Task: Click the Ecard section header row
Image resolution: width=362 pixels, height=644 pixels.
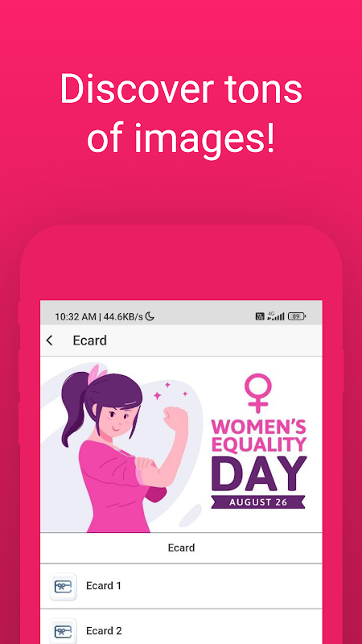Action: pos(181,548)
